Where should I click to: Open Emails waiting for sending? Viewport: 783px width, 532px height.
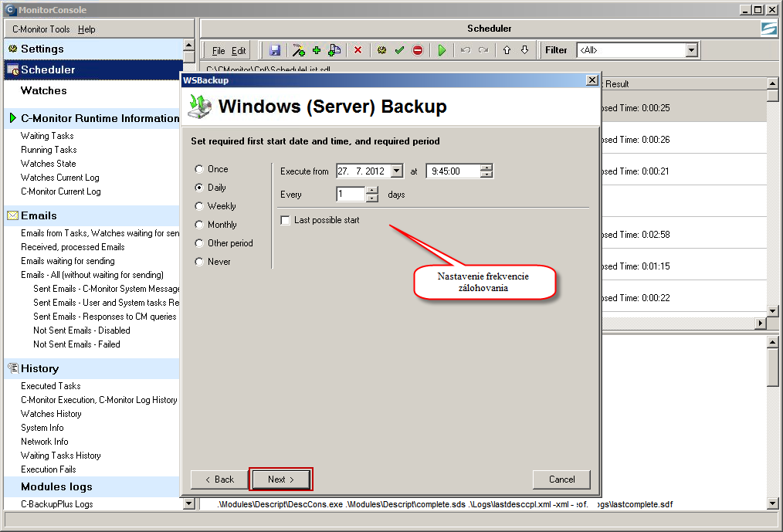pos(67,261)
